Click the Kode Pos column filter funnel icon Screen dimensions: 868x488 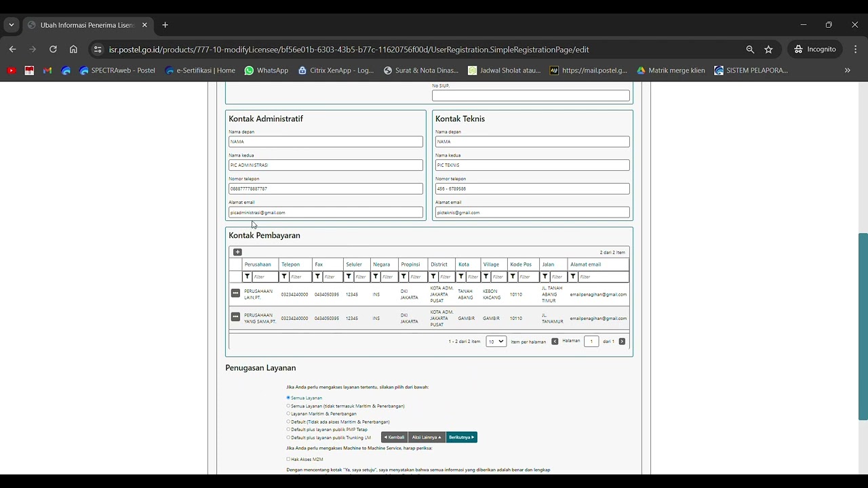[x=512, y=277]
